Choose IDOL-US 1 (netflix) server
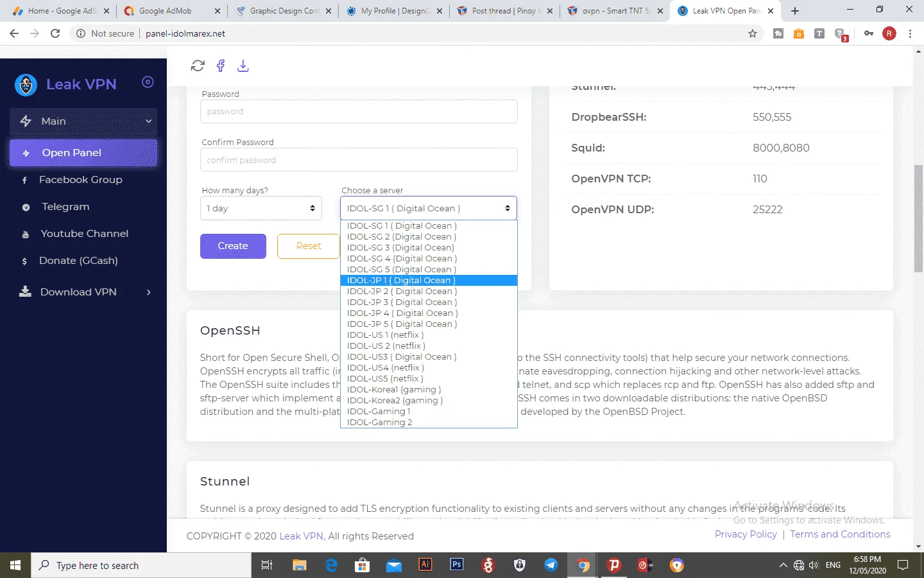 429,335
